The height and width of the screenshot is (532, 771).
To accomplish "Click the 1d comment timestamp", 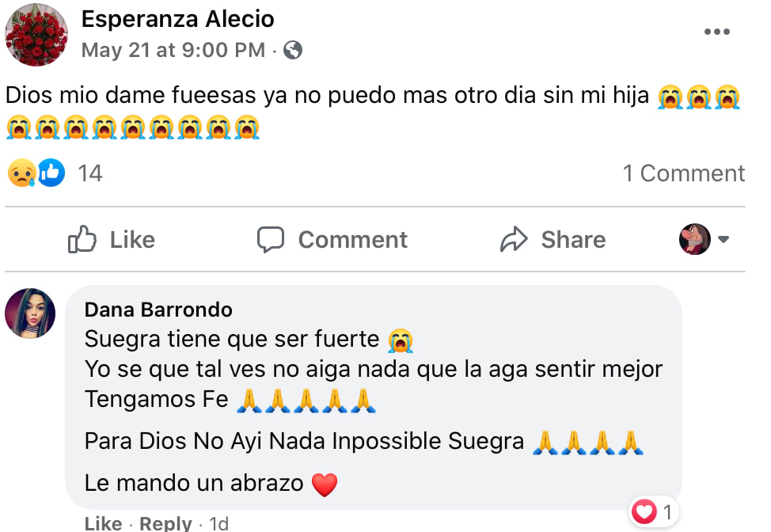I will click(218, 523).
